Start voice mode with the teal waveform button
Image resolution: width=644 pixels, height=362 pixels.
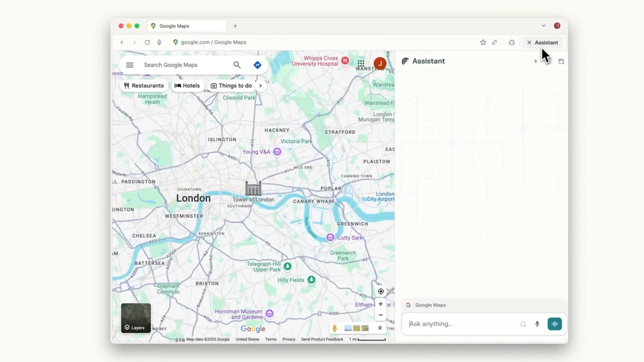pos(555,324)
